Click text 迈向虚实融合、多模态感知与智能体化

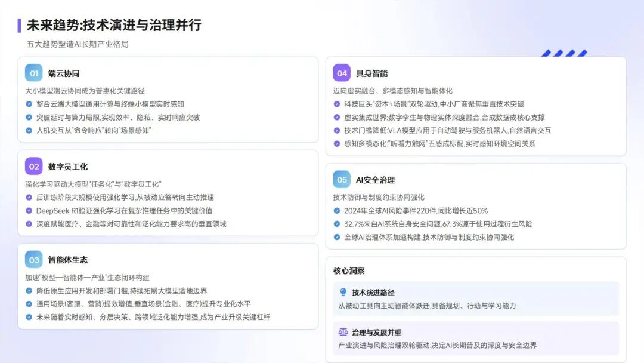392,91
